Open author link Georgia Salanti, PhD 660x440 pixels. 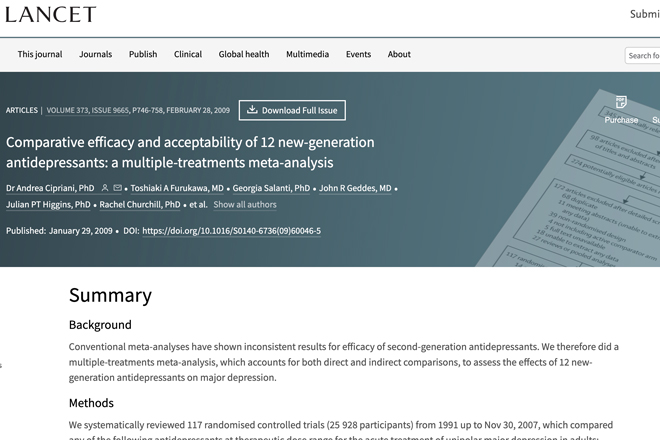pyautogui.click(x=271, y=188)
